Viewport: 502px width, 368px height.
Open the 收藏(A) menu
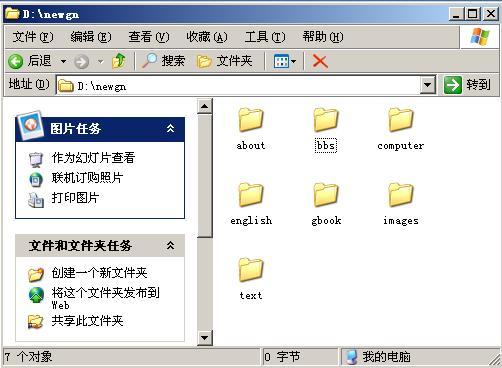point(207,37)
